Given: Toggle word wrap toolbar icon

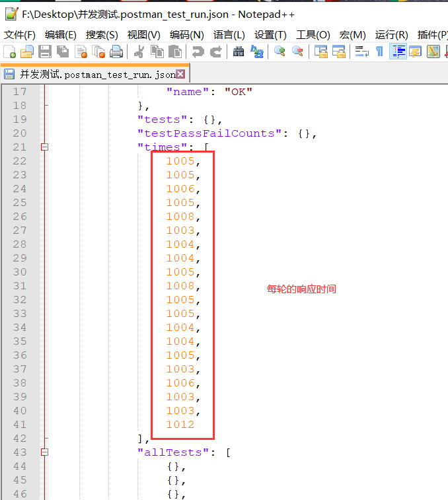Looking at the screenshot, I should (x=362, y=52).
